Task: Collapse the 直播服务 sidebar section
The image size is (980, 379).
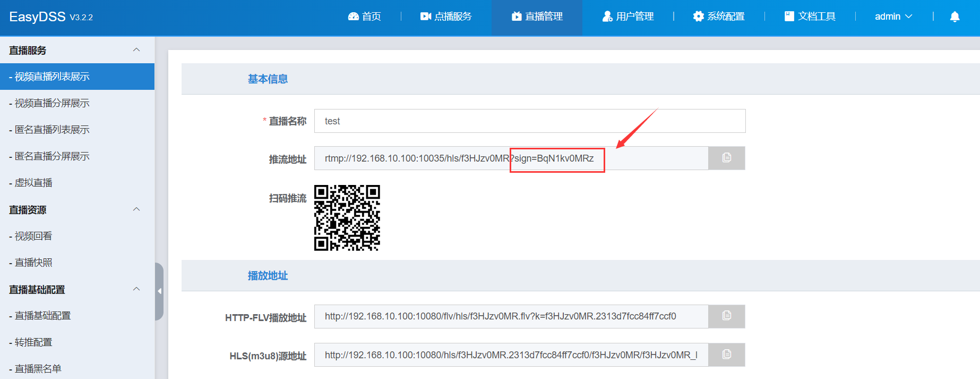Action: (x=136, y=50)
